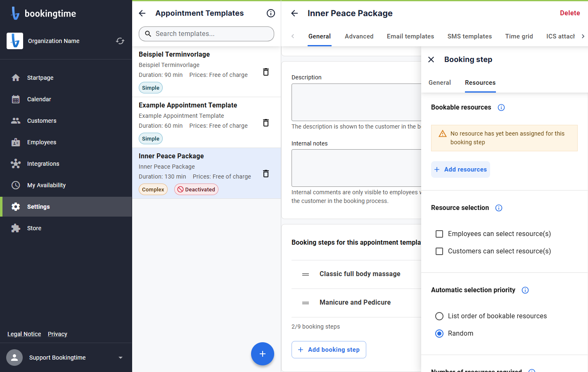Click Add resources button
Image resolution: width=588 pixels, height=372 pixels.
(x=460, y=169)
